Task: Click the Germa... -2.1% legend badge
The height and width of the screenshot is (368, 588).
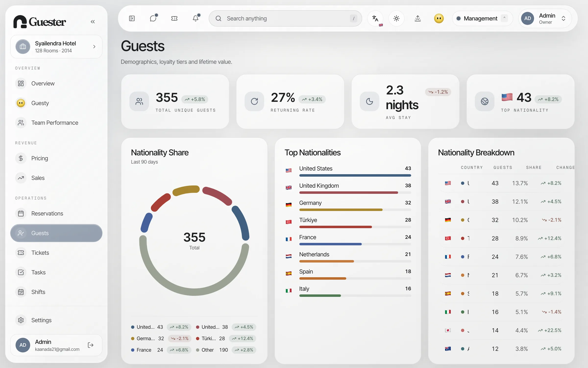Action: click(180, 339)
